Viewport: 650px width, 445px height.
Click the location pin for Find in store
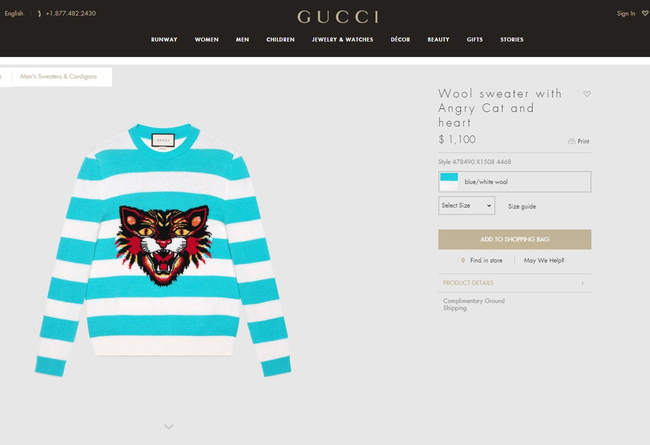pyautogui.click(x=463, y=260)
